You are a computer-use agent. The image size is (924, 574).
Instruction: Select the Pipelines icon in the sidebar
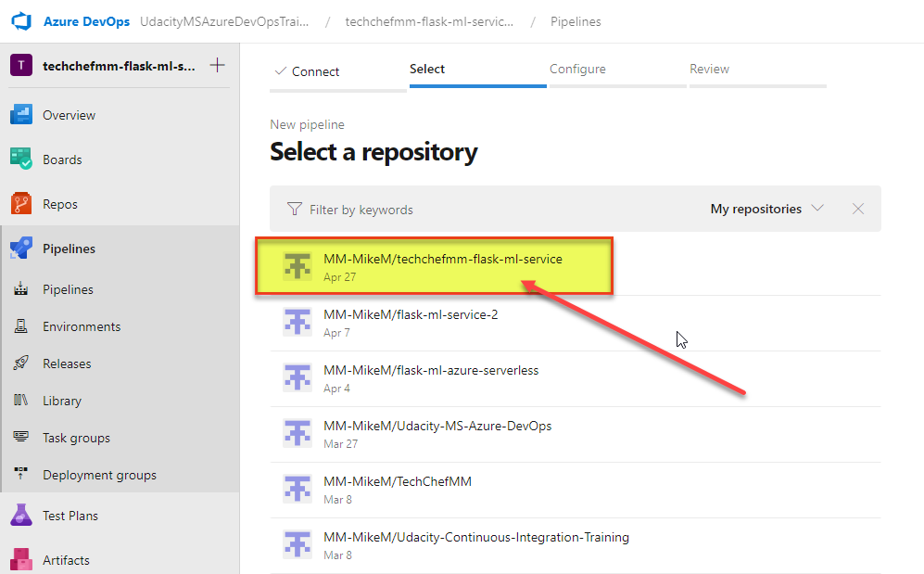click(x=21, y=248)
